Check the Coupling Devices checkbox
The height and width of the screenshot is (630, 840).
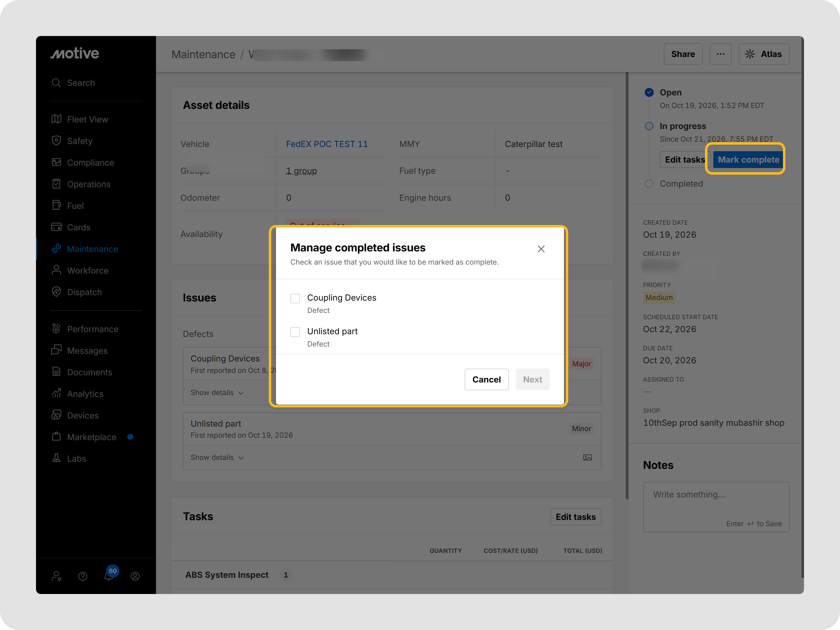coord(295,298)
